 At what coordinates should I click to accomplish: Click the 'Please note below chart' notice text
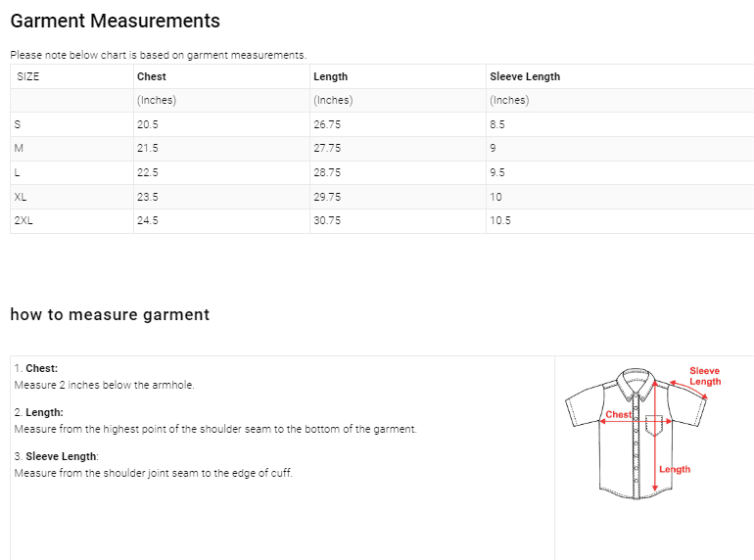158,55
